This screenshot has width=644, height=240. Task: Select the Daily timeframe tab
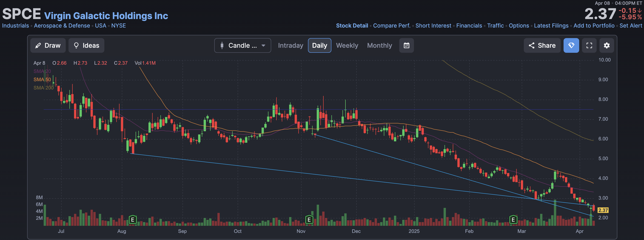tap(319, 45)
